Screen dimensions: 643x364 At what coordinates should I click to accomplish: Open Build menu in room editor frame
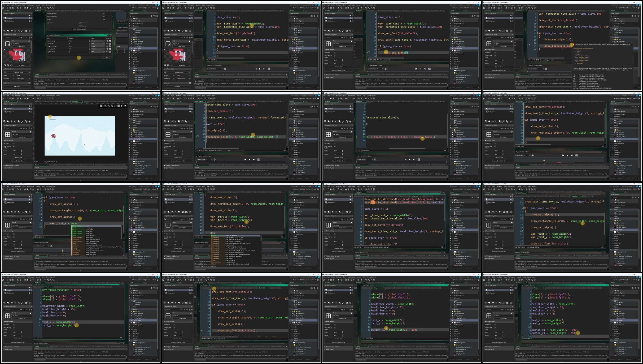12,96
